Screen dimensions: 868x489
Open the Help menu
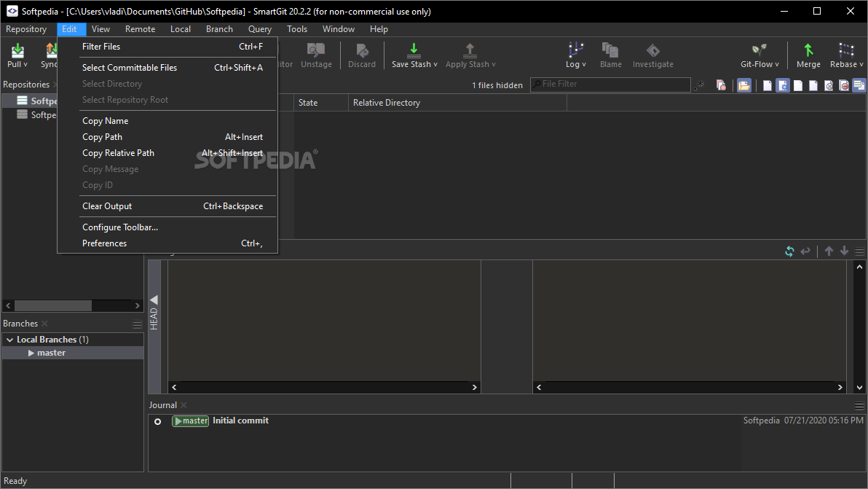tap(379, 29)
